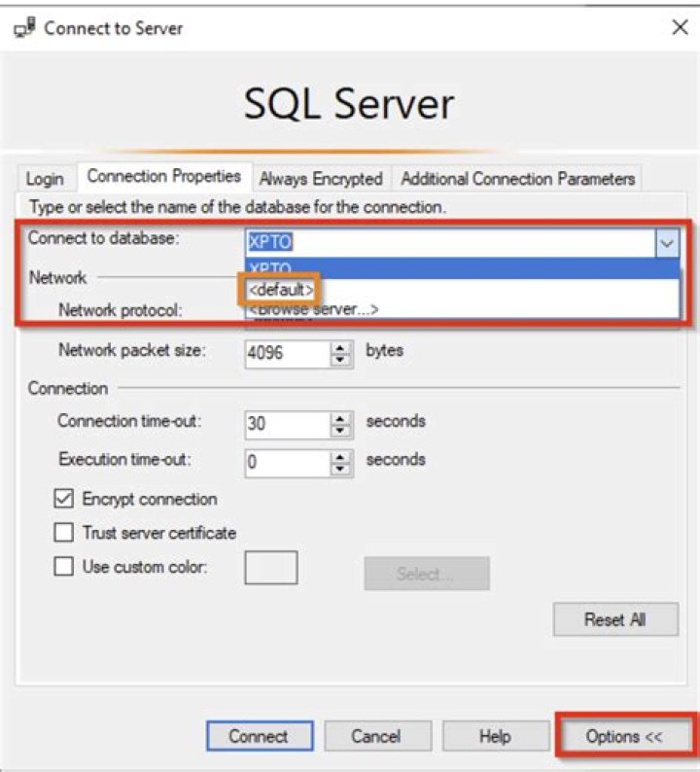Close the Connect to Server dialog
Image resolution: width=700 pixels, height=772 pixels.
(680, 27)
